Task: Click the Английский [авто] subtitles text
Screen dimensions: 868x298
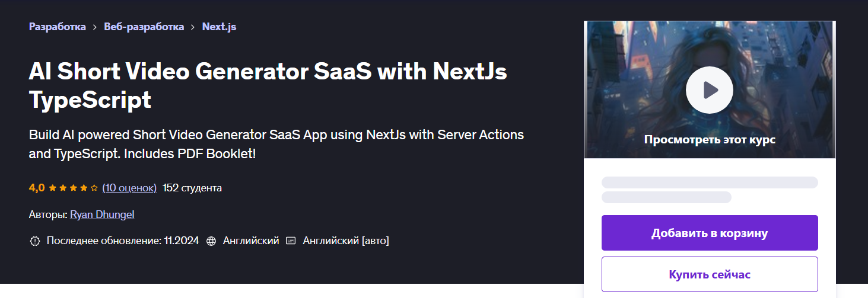Action: [346, 241]
